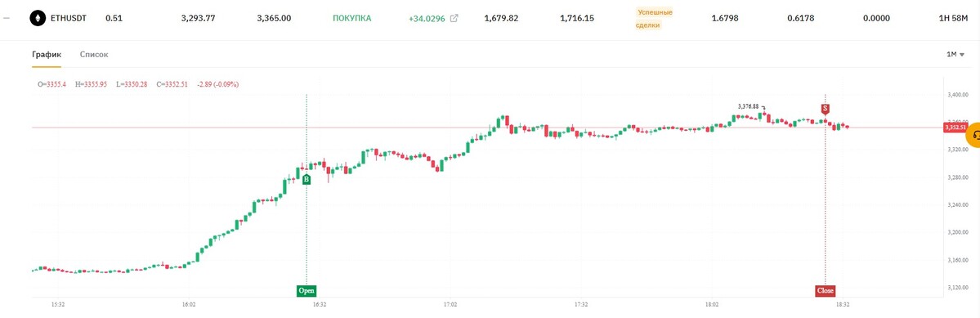Click the 1H 58M duration value
The width and height of the screenshot is (980, 318).
(x=954, y=18)
